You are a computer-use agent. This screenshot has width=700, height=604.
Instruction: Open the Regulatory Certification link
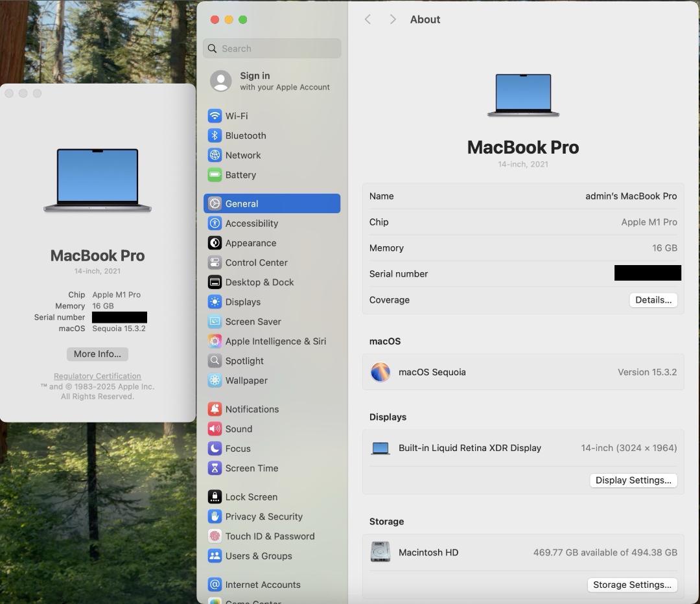[97, 376]
